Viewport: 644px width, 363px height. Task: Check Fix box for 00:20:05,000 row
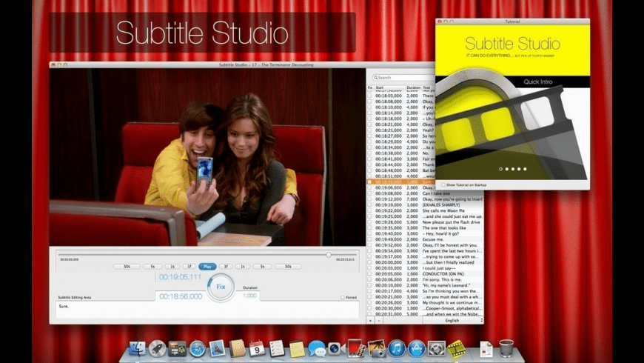click(x=369, y=274)
